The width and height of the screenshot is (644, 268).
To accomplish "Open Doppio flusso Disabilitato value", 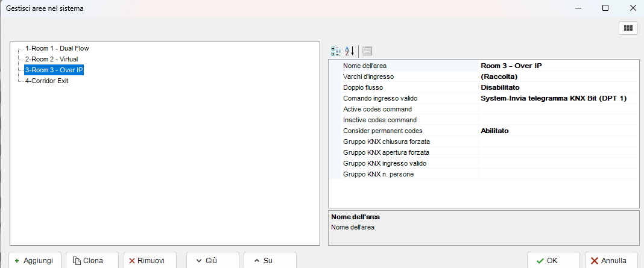I will click(557, 87).
